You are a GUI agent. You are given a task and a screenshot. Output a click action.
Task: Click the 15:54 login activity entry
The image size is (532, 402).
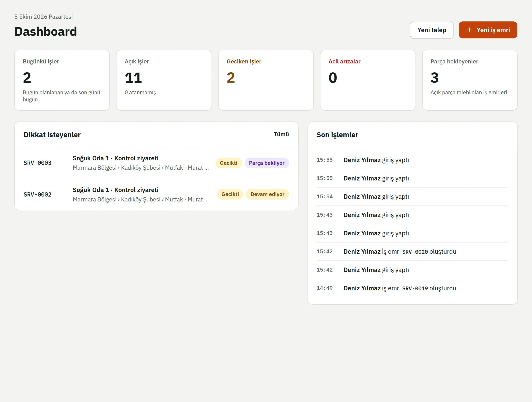(412, 197)
